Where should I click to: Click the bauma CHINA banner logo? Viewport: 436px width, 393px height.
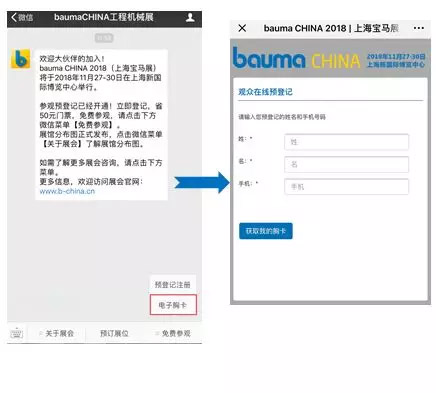click(296, 58)
